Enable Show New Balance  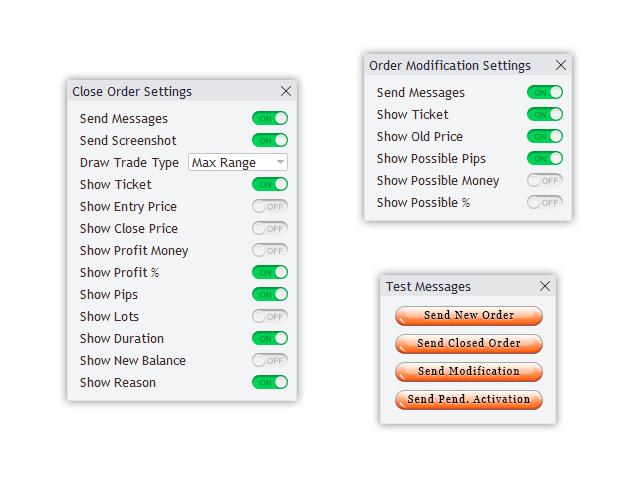[270, 360]
